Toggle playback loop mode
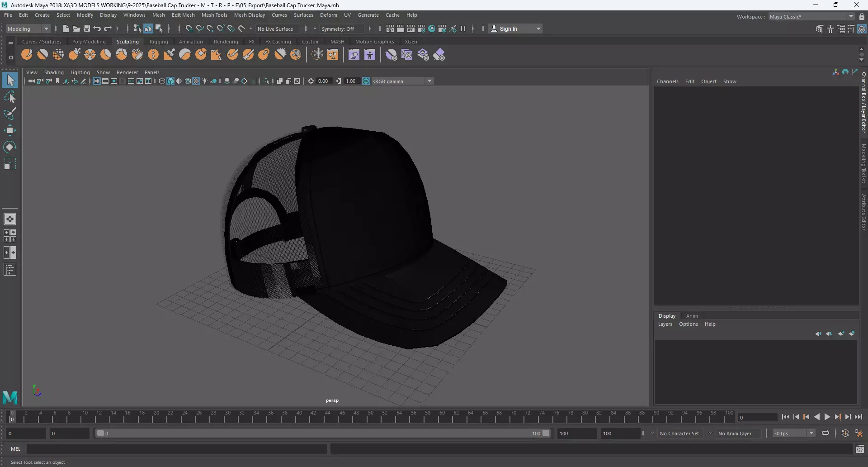868x467 pixels. [x=826, y=433]
